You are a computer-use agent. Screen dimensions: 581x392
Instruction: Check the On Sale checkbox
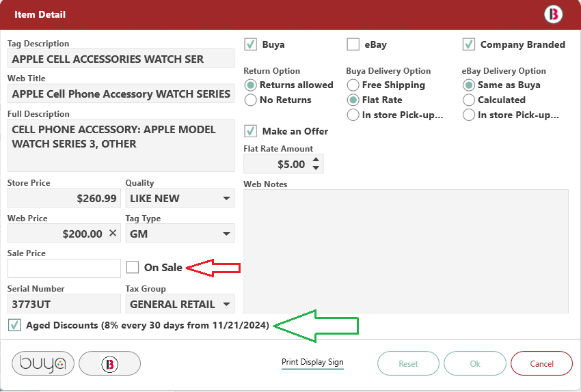pyautogui.click(x=133, y=267)
